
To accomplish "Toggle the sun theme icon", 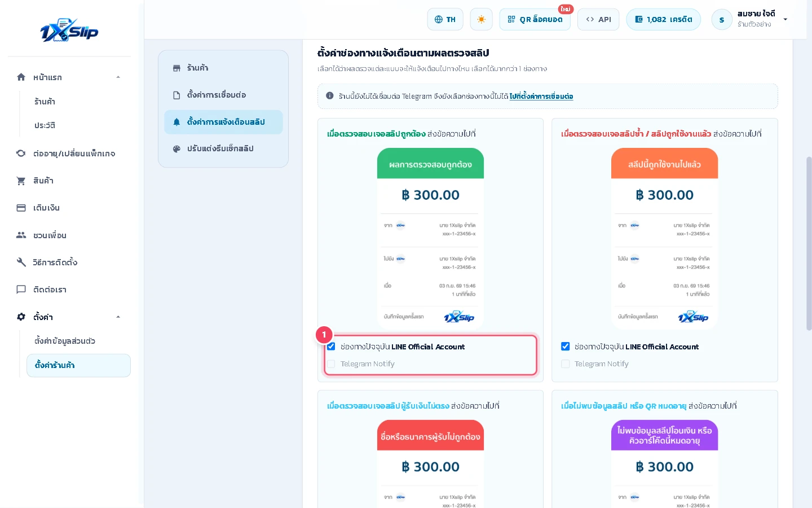I will point(481,19).
